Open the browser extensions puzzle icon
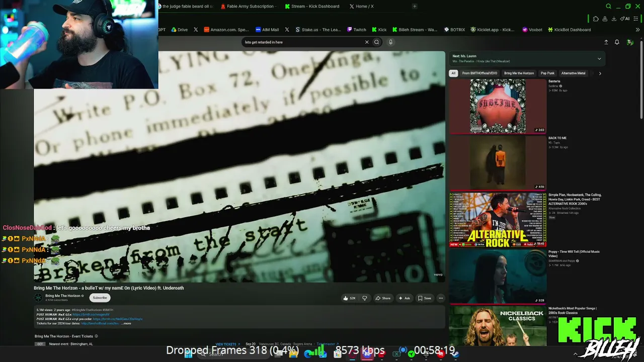The image size is (644, 362). coord(596,19)
